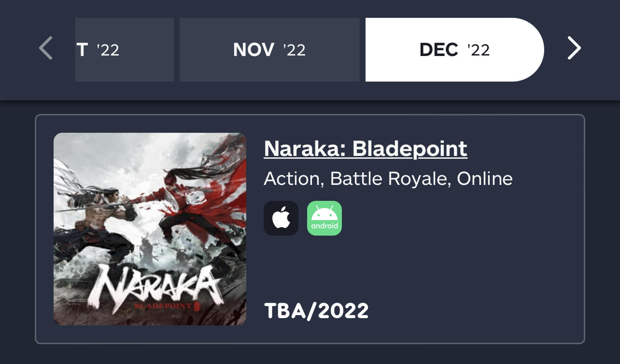Click the word "Bladepoint" in the title
Image resolution: width=620 pixels, height=364 pixels.
[x=409, y=149]
